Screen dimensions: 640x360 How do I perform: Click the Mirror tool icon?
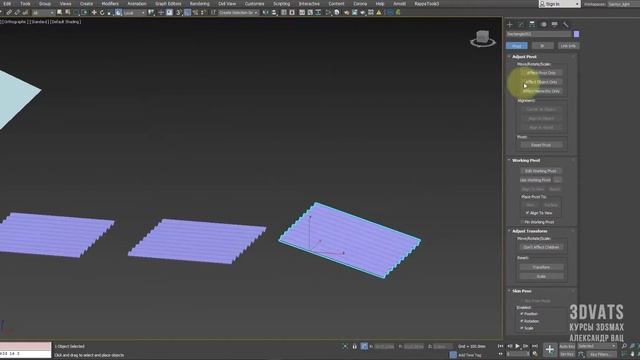(x=266, y=13)
